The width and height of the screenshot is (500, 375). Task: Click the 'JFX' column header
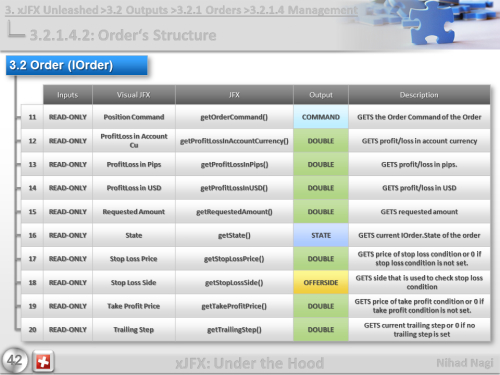[x=234, y=95]
